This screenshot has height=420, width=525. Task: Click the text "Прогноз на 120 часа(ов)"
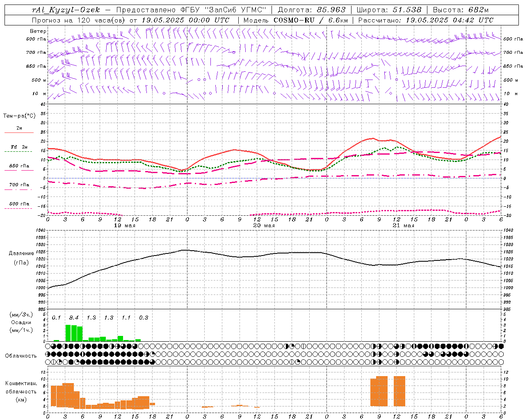79,20
